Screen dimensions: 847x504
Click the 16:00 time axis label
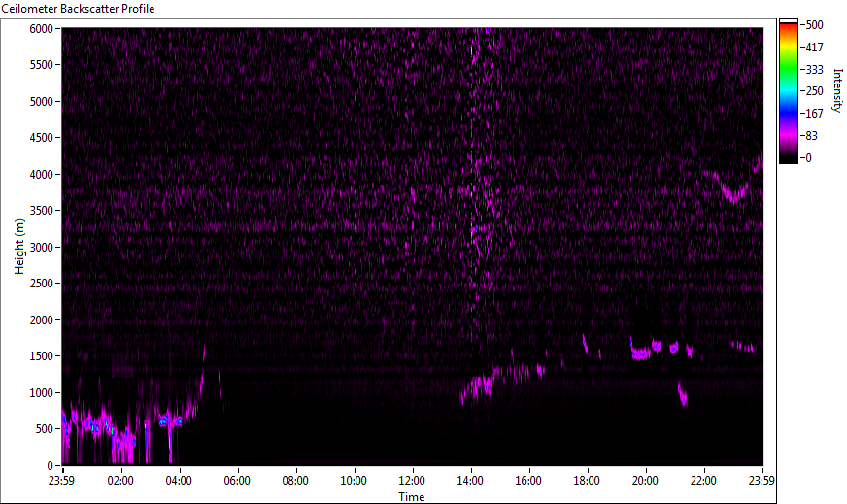(528, 481)
